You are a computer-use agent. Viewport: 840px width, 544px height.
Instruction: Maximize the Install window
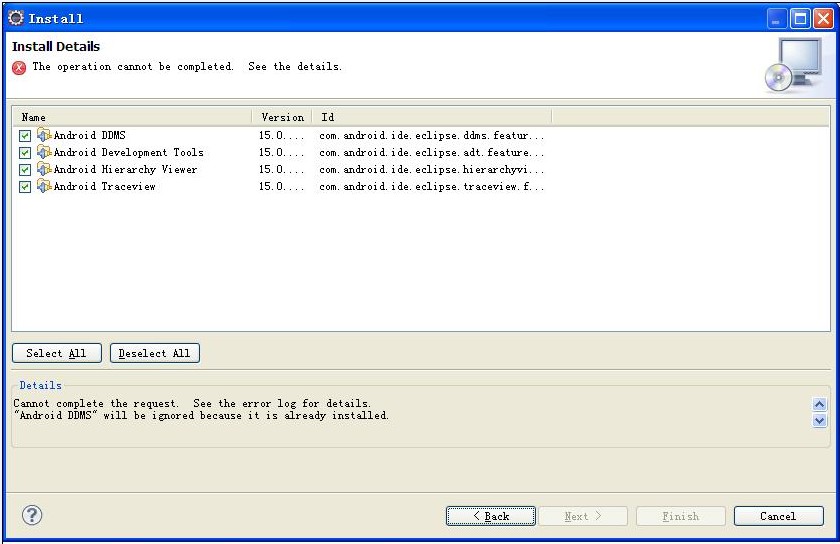[800, 19]
